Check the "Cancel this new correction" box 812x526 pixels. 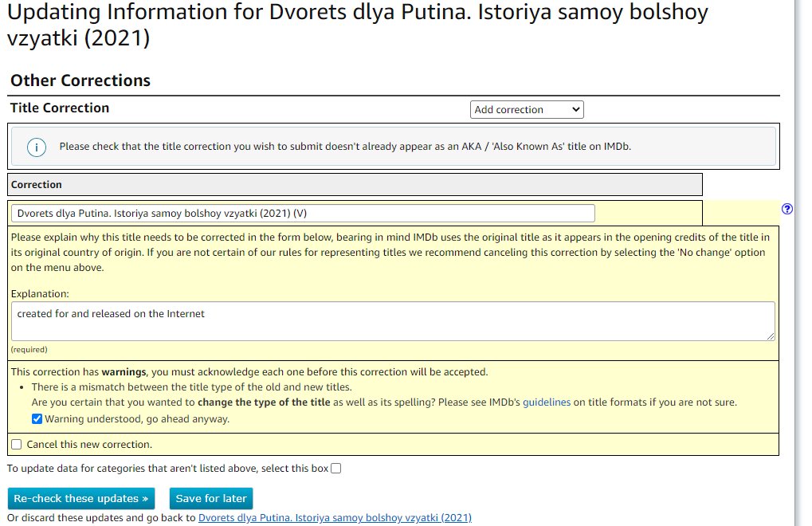click(x=17, y=444)
